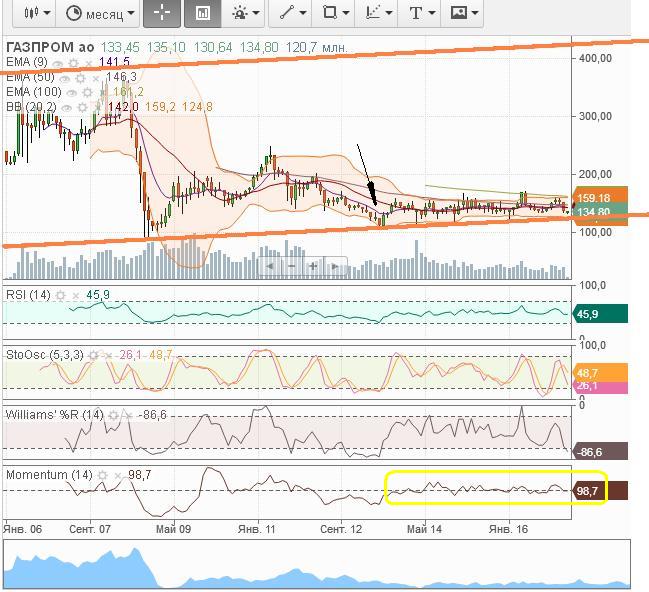Click the 45,9 RSI value tag
This screenshot has width=649, height=592.
click(x=600, y=314)
